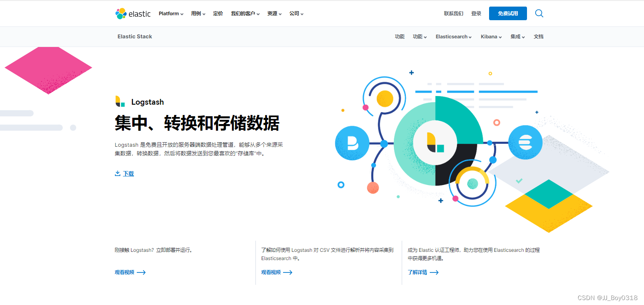Viewport: 644px width, 305px height.
Task: Click the download arrow icon before 下载
Action: pyautogui.click(x=117, y=174)
